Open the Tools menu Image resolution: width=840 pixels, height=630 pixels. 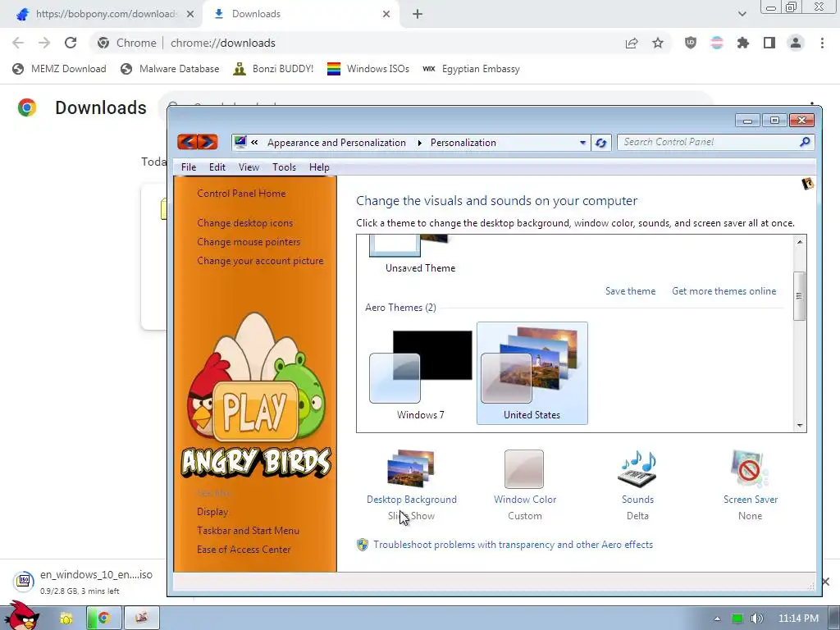[x=284, y=167]
